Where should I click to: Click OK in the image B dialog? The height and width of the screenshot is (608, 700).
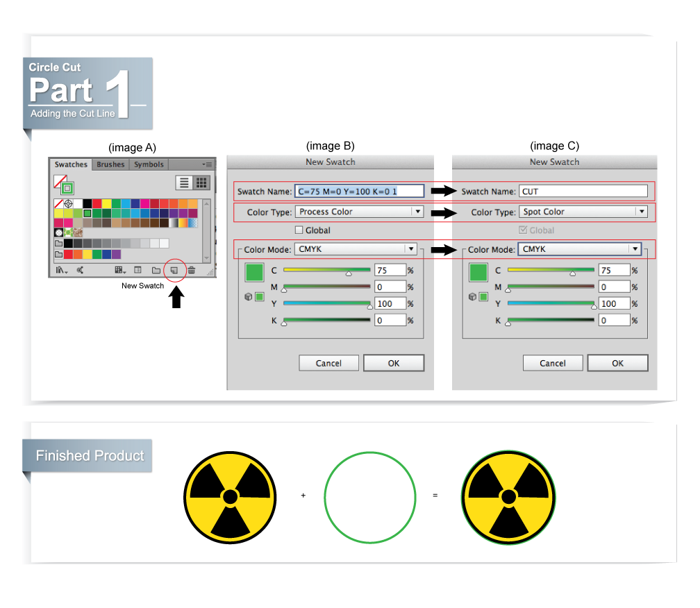pos(394,363)
